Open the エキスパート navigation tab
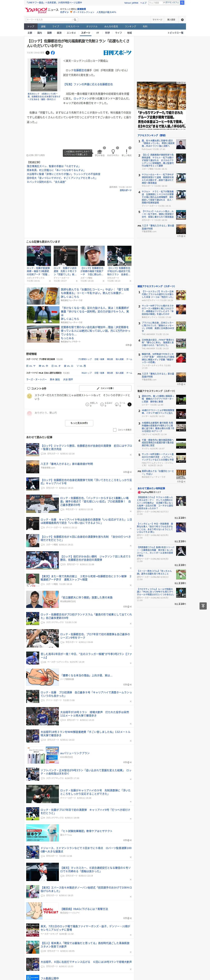Screen dimensions: 210x980 click(x=72, y=27)
